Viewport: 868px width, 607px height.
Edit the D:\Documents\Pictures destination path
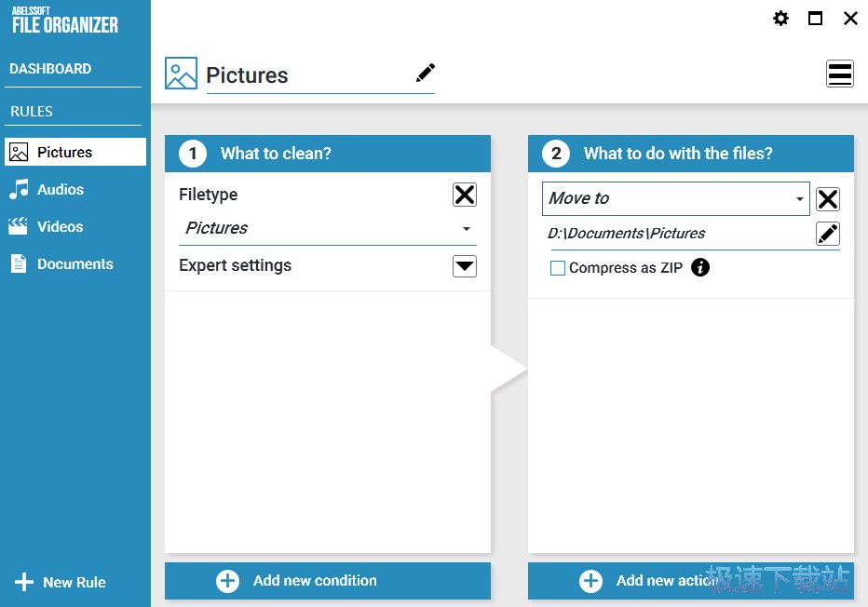click(x=828, y=234)
